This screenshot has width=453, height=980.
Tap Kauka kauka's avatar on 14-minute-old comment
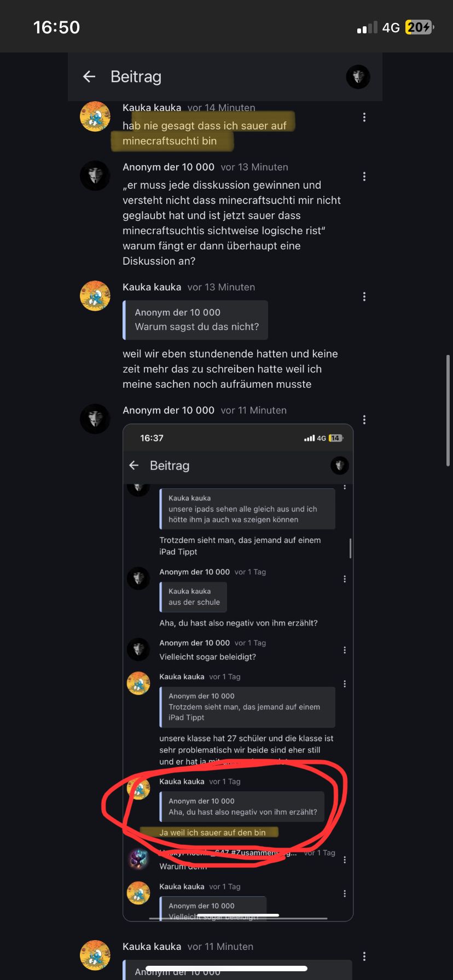tap(95, 116)
